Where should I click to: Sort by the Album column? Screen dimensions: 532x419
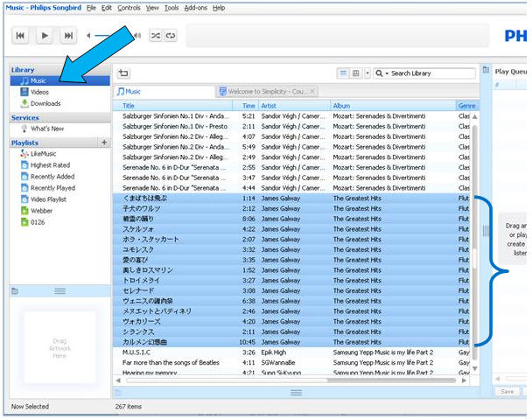tap(393, 106)
